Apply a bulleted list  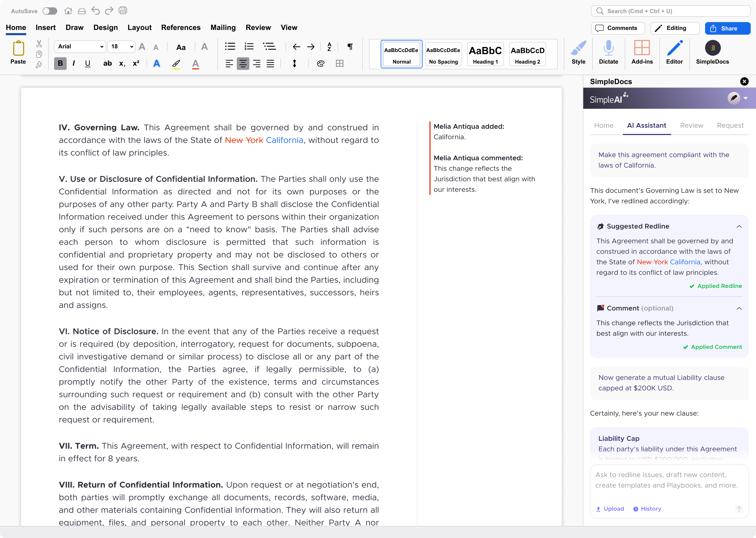230,46
